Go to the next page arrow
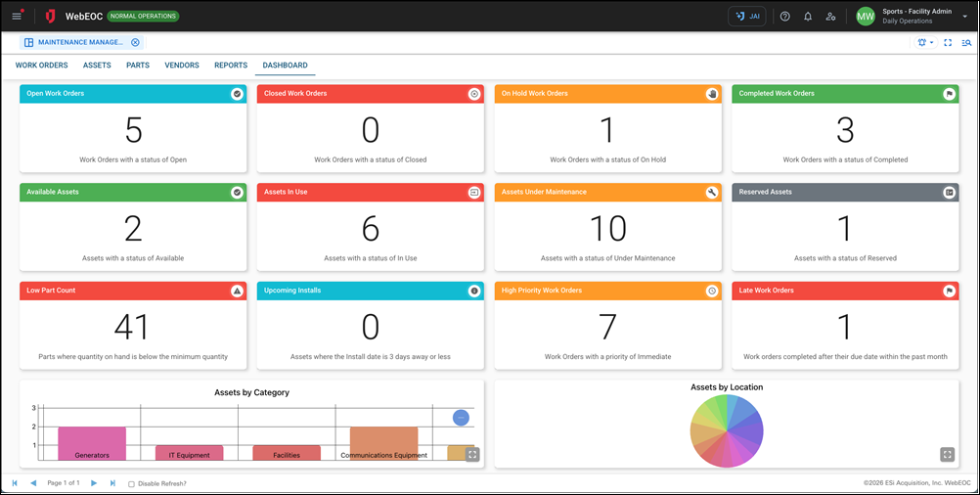This screenshot has height=495, width=980. pos(94,483)
